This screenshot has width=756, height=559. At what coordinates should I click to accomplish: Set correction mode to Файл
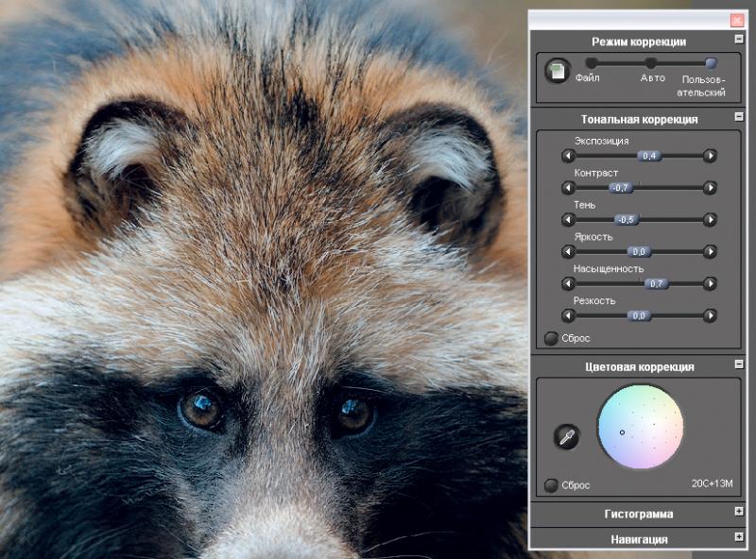[592, 62]
